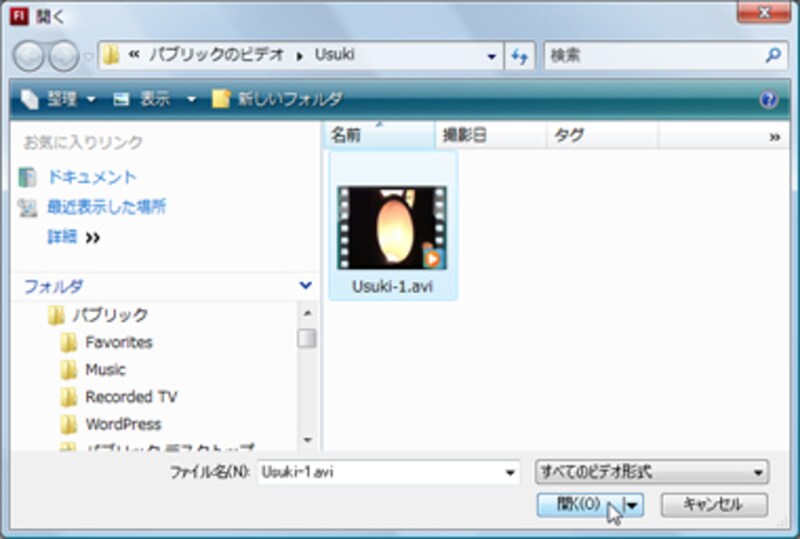Click the Back navigation arrow

click(x=29, y=55)
